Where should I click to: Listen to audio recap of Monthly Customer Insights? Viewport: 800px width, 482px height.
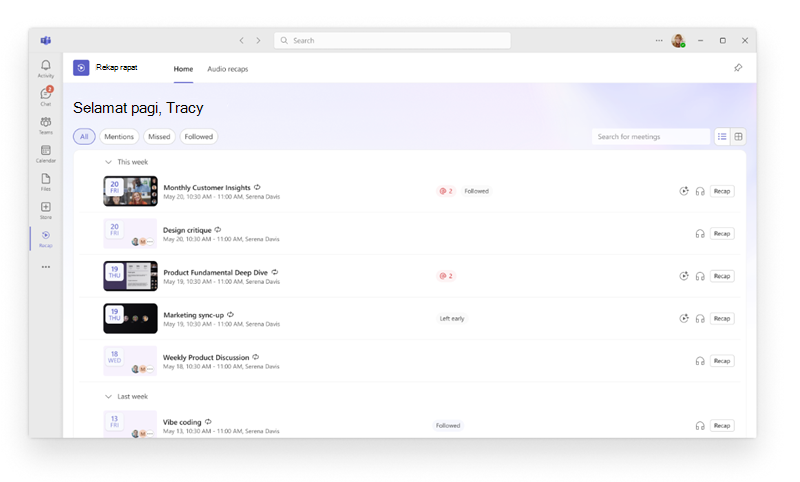point(700,191)
